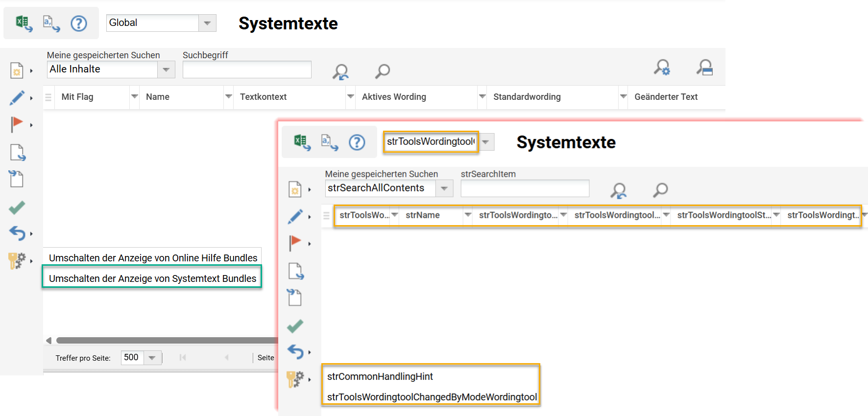Click the Standardwording column header

pos(527,97)
